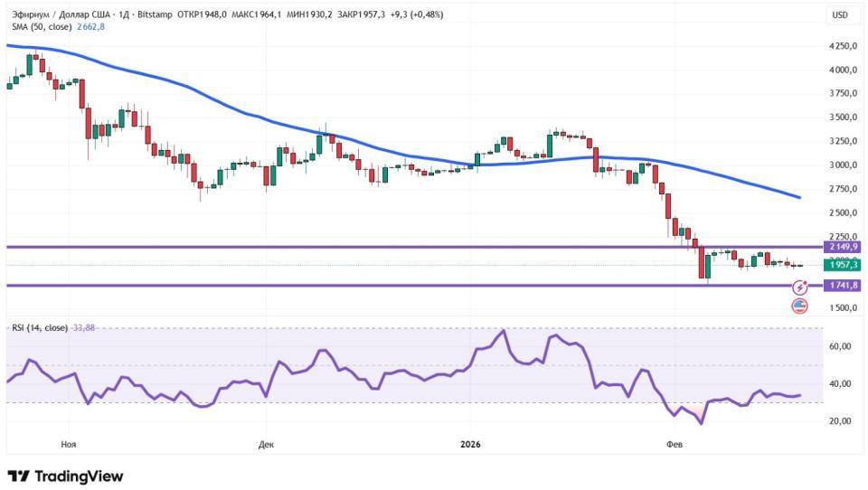Click the 2026 label on time axis
The width and height of the screenshot is (868, 490).
[x=469, y=444]
